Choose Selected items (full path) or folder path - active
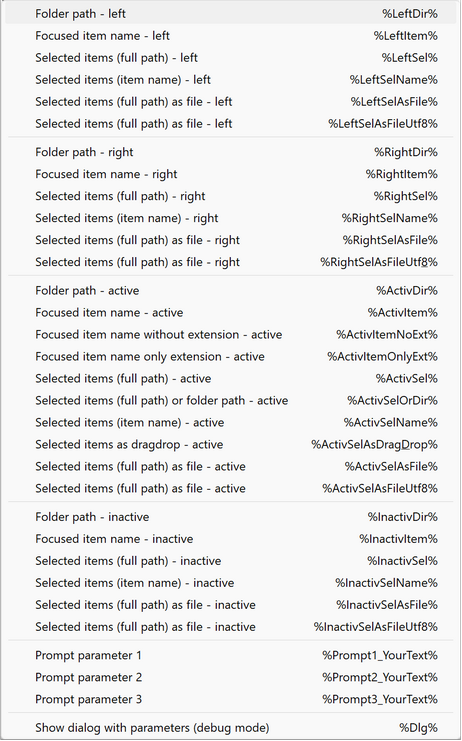Image resolution: width=462 pixels, height=741 pixels. pyautogui.click(x=231, y=401)
